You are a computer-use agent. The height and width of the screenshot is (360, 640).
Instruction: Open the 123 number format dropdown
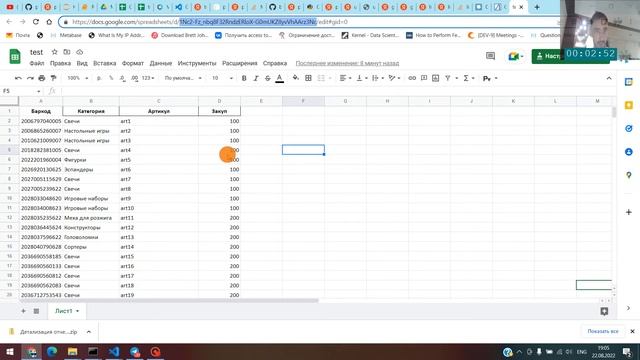[148, 78]
